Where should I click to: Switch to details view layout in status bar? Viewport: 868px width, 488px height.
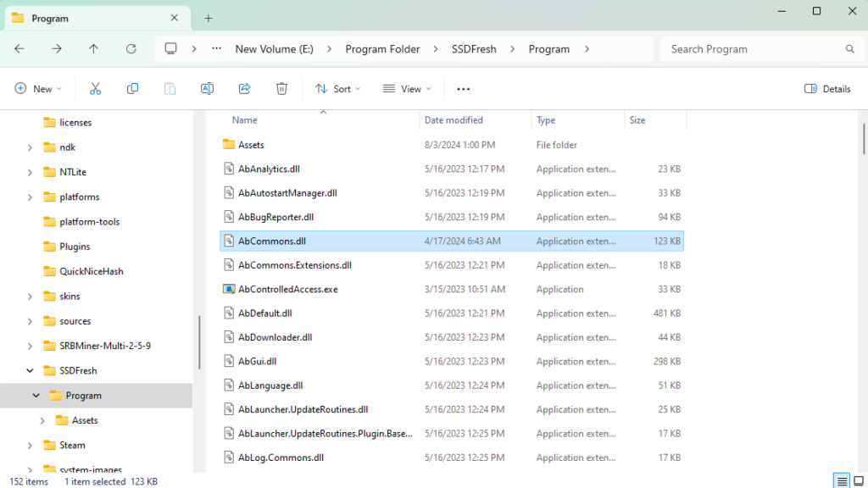coord(842,481)
